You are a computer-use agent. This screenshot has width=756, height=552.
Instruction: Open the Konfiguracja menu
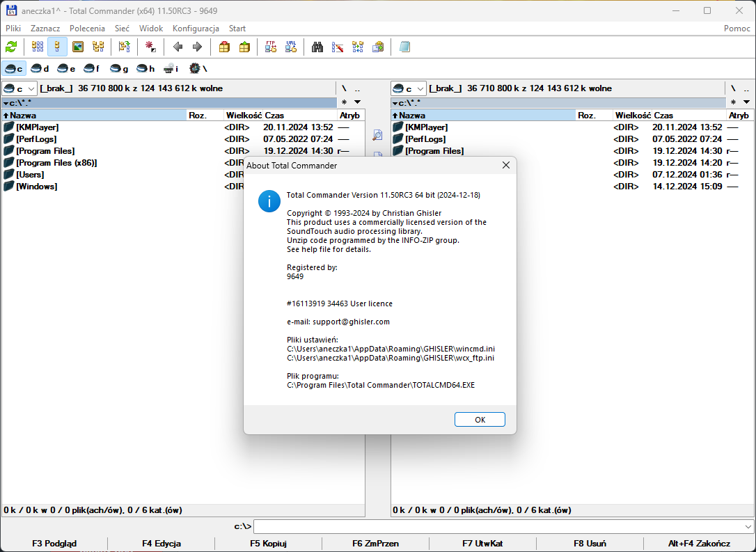point(196,29)
